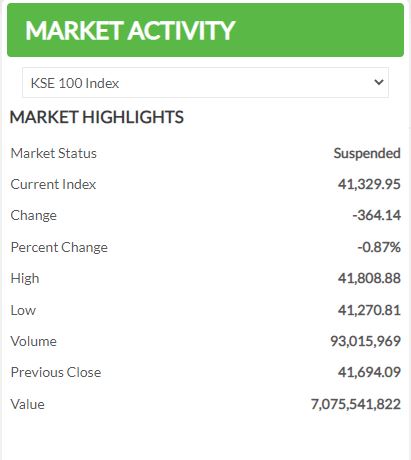The image size is (411, 460).
Task: Click the 7,075,541,822 value figure
Action: 356,404
